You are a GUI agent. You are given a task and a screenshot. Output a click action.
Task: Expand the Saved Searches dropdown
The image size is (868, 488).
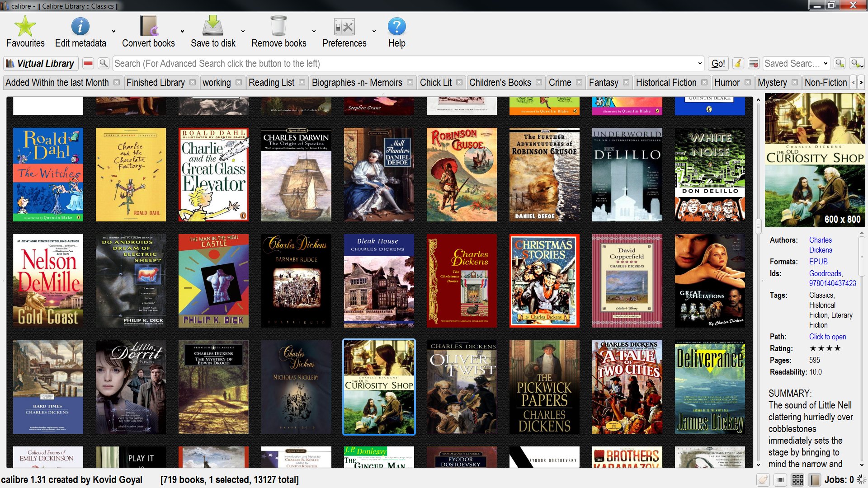coord(826,64)
